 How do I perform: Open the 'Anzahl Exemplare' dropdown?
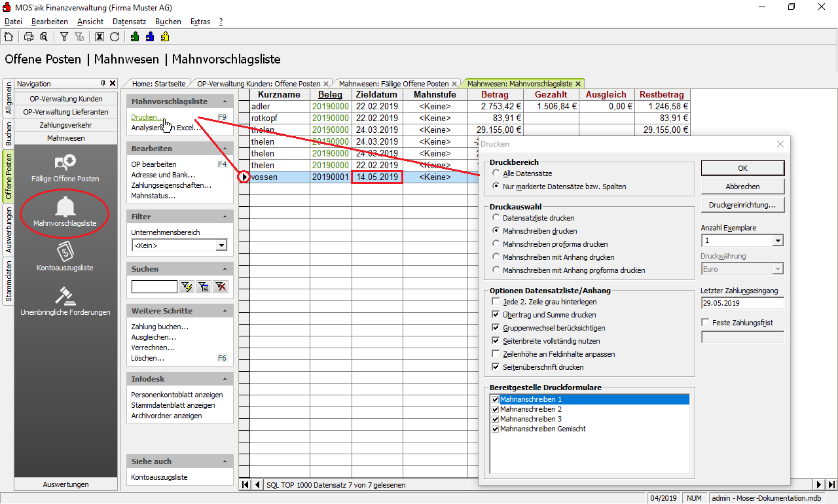pos(778,241)
